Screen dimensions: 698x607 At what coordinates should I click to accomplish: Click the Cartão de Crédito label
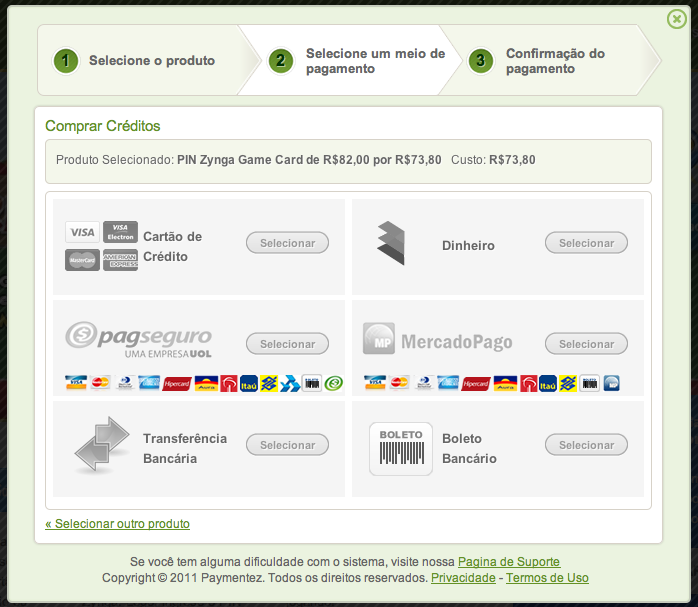173,247
